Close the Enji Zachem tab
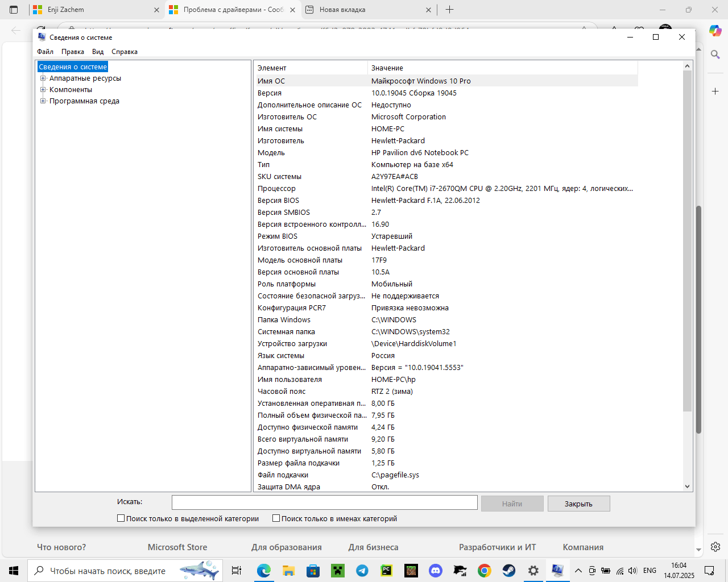The image size is (728, 582). click(x=156, y=10)
